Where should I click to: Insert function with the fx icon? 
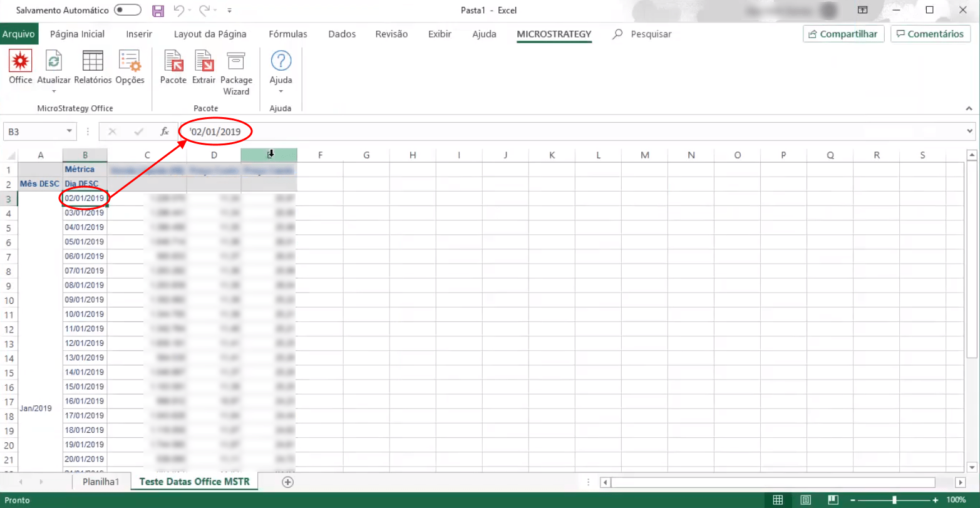tap(165, 132)
